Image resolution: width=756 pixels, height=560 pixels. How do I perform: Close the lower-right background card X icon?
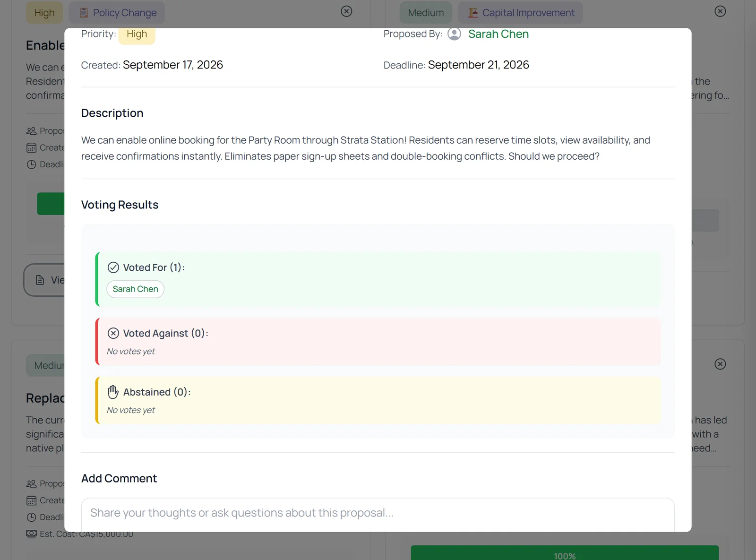point(720,364)
